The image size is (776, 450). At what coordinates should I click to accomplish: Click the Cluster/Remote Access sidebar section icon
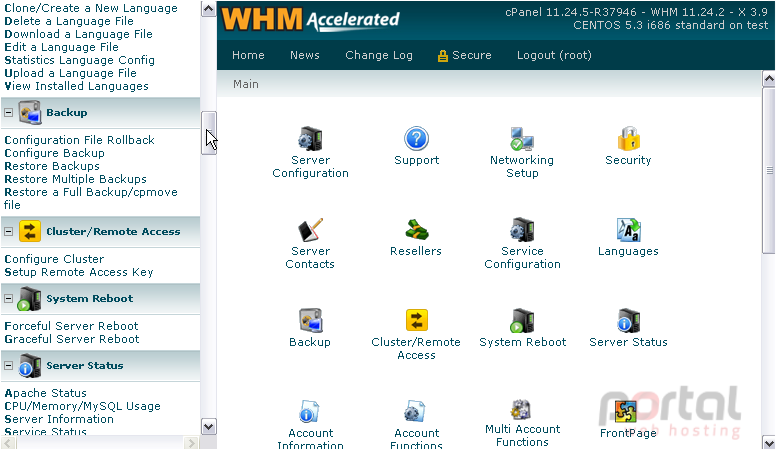(30, 231)
